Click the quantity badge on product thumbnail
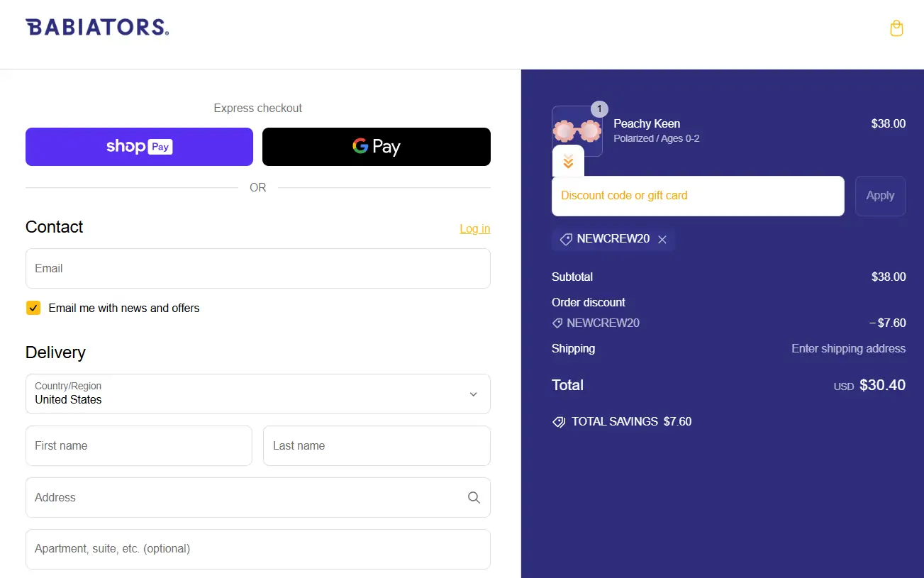This screenshot has height=578, width=924. pos(599,109)
